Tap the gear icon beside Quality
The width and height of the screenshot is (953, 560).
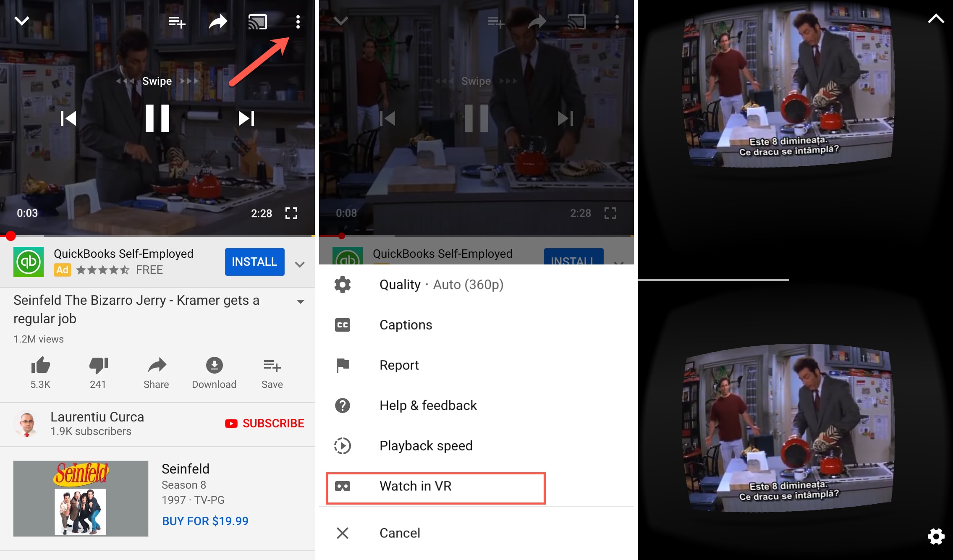(343, 285)
